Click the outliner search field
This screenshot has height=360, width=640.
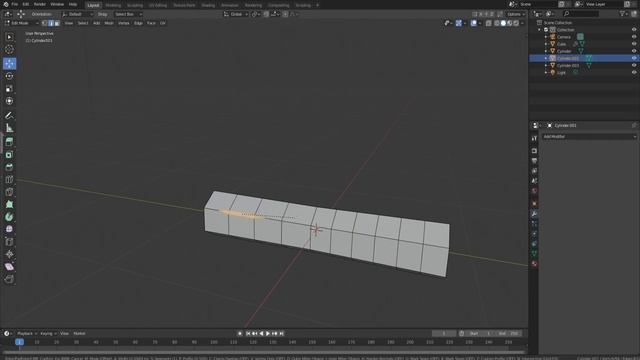tap(581, 14)
